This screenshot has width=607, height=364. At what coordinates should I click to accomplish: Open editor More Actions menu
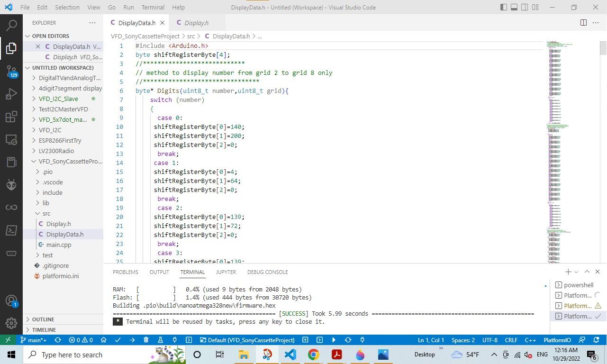point(596,23)
